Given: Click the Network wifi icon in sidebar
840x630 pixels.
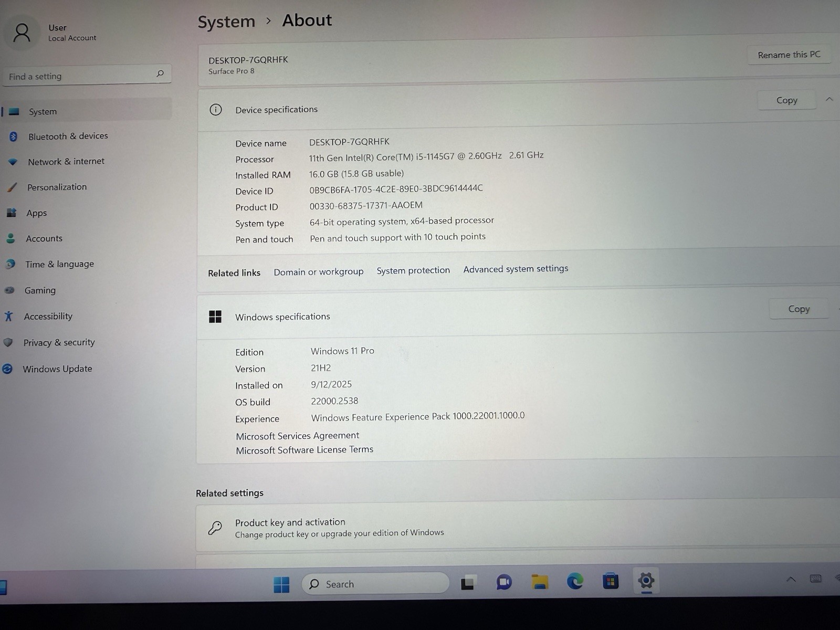Looking at the screenshot, I should [13, 162].
